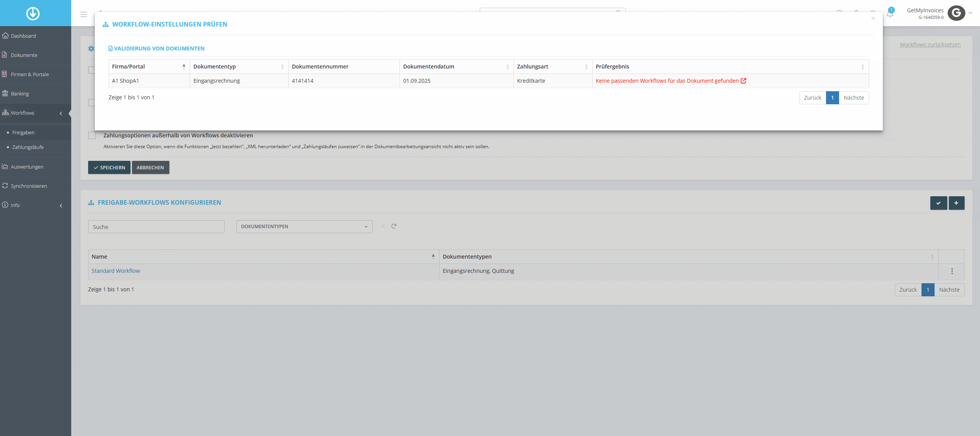Click the clear filter X icon
This screenshot has width=980, height=436.
383,226
